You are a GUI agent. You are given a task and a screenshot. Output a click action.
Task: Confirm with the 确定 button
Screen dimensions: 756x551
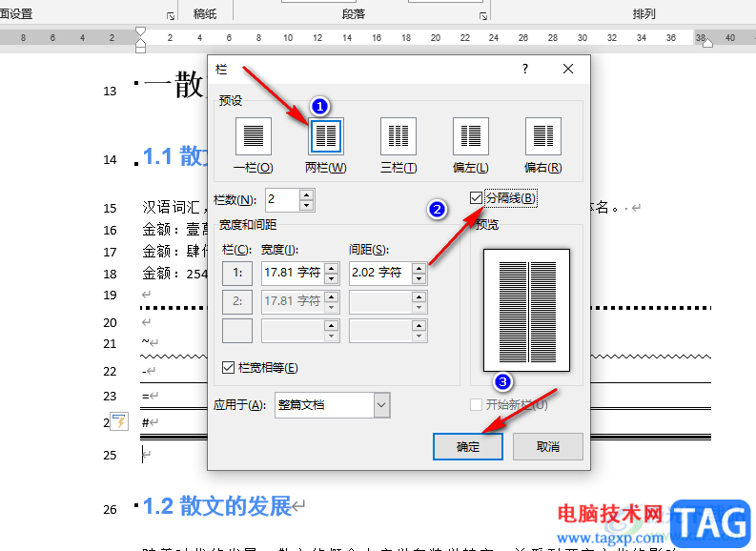tap(468, 446)
